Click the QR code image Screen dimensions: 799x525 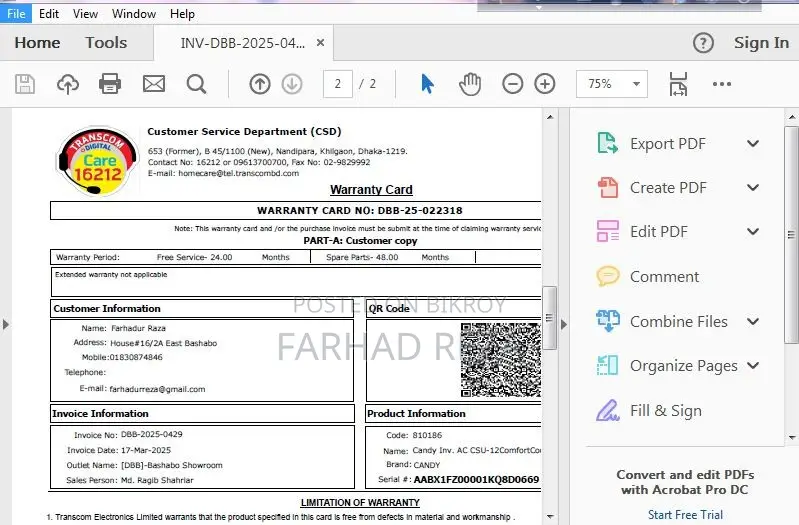coord(501,360)
